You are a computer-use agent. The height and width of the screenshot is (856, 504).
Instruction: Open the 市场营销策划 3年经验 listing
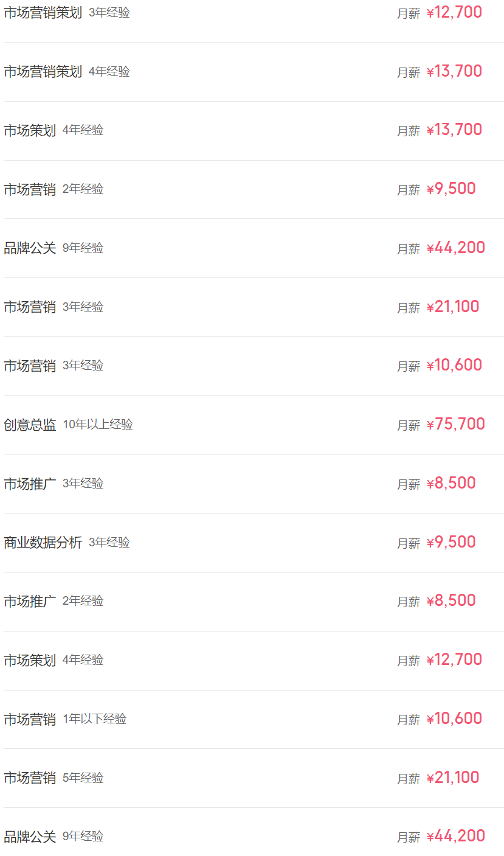coord(254,13)
